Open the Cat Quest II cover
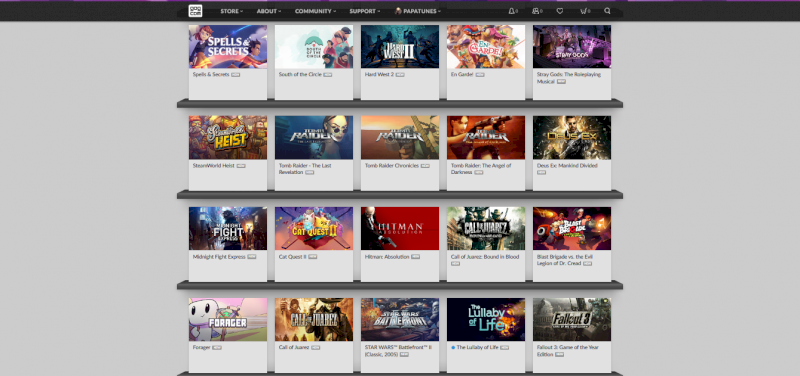800x376 pixels. 314,228
